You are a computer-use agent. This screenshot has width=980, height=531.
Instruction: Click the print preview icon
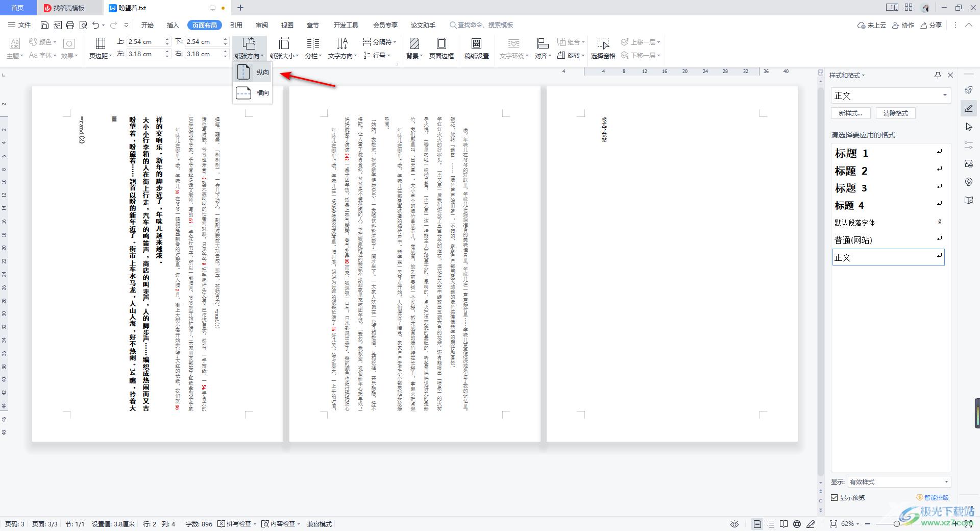pyautogui.click(x=83, y=25)
